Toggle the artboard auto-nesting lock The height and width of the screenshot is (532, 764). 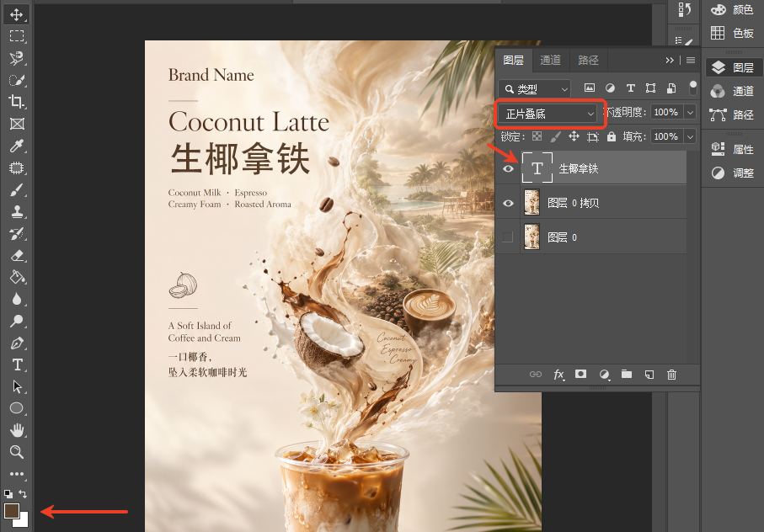coord(592,136)
